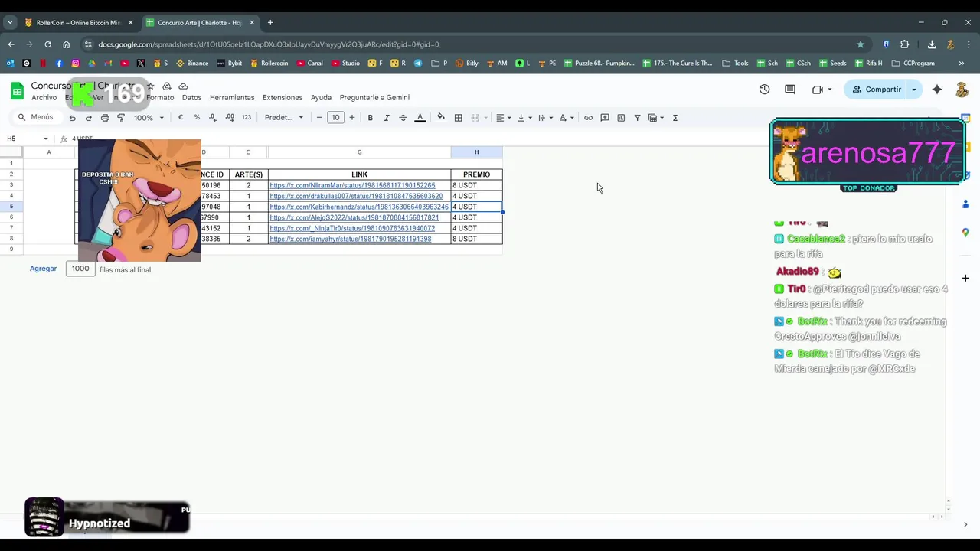Click the Menús search box
Image resolution: width=980 pixels, height=551 pixels.
(36, 118)
